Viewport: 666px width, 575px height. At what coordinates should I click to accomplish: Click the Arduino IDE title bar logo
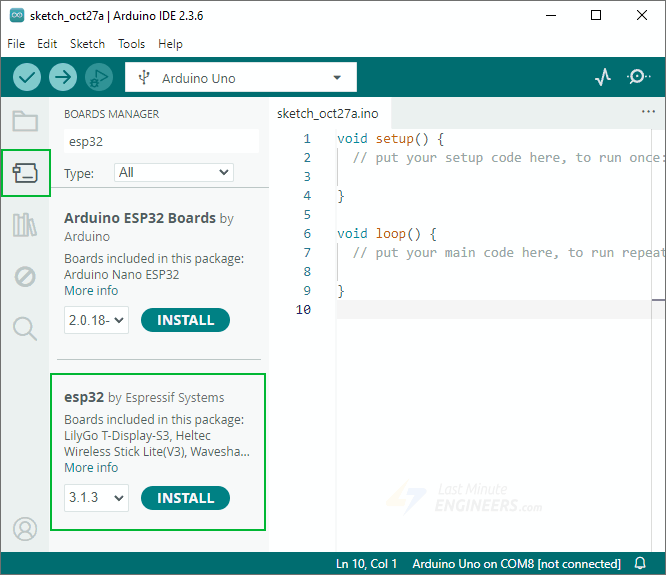click(17, 15)
